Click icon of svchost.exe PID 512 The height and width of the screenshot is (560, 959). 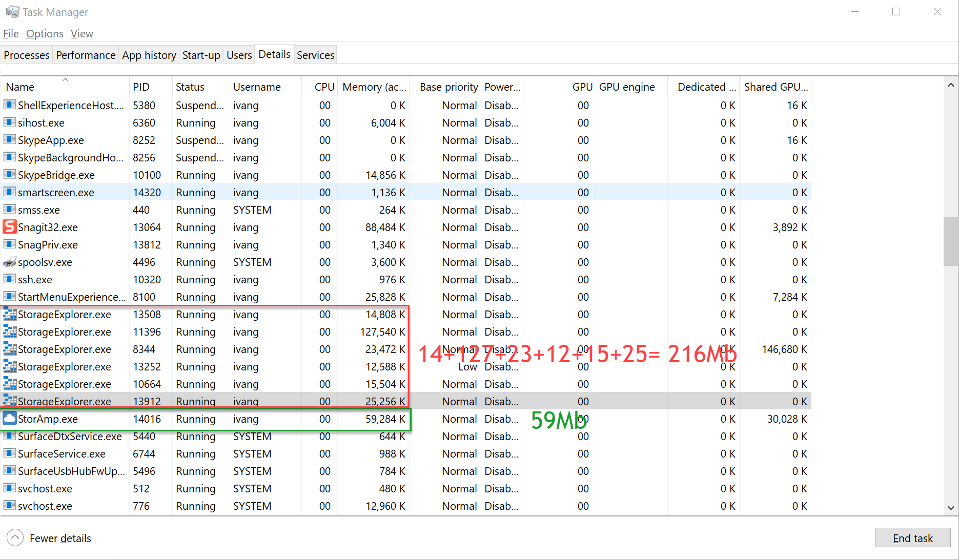[x=9, y=488]
